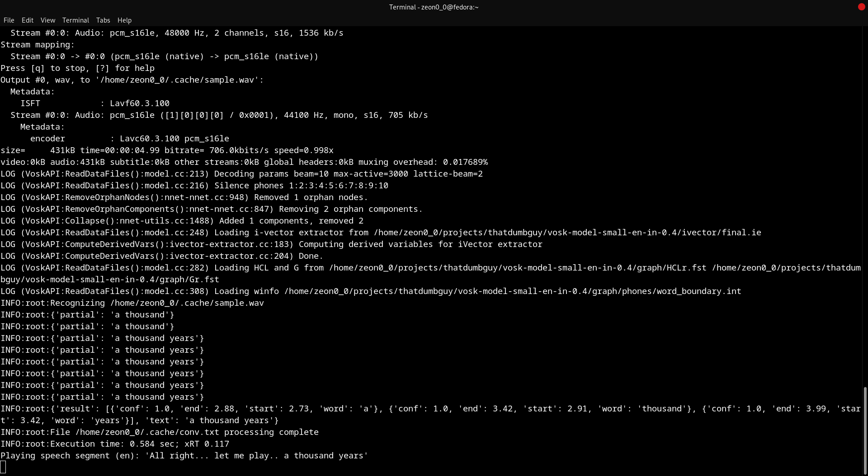Viewport: 868px width, 476px height.
Task: Click the last partial 'a thousand years' line
Action: [102, 397]
